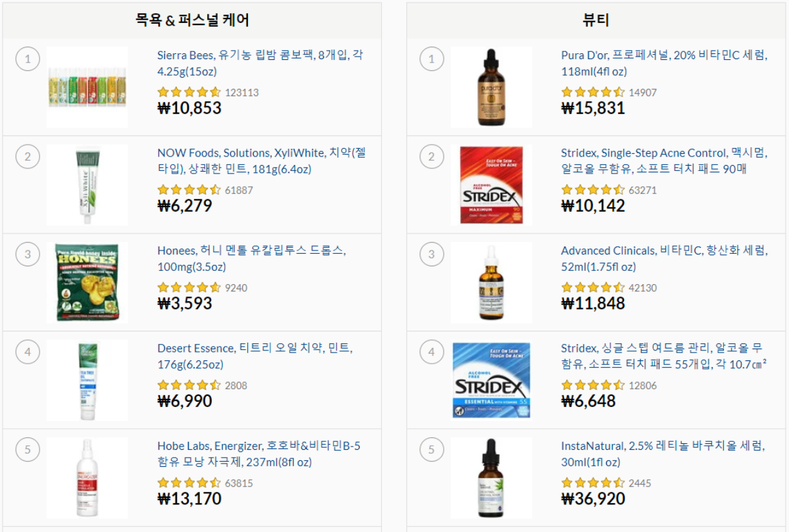Screen dimensions: 789x532
Task: Click the rank badge 3 beside Honees drops
Action: (x=28, y=253)
